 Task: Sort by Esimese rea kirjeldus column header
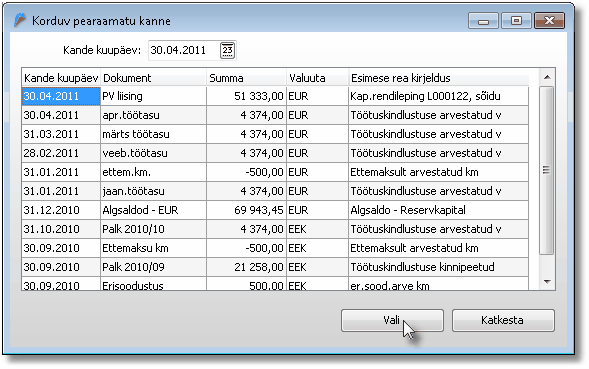[x=438, y=78]
